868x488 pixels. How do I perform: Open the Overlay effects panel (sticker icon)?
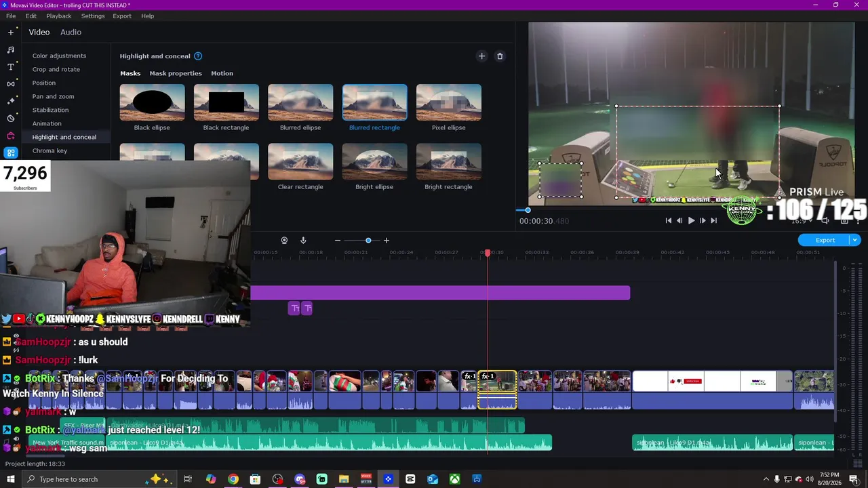11,118
